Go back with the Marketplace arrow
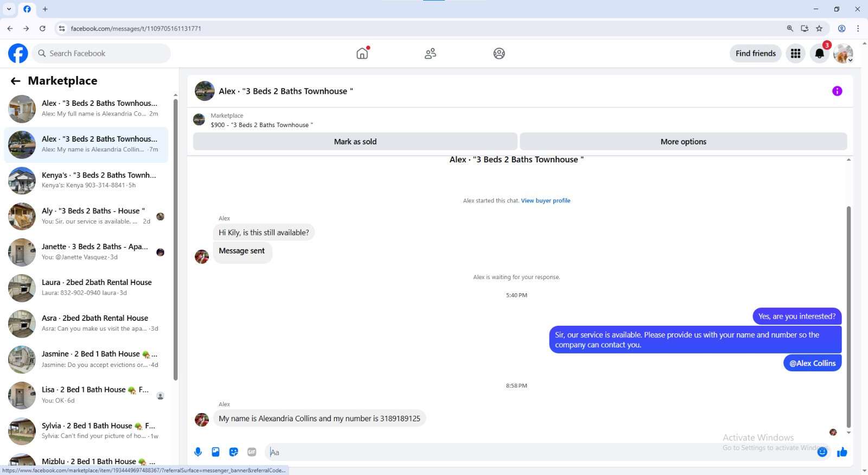868x475 pixels. point(15,81)
